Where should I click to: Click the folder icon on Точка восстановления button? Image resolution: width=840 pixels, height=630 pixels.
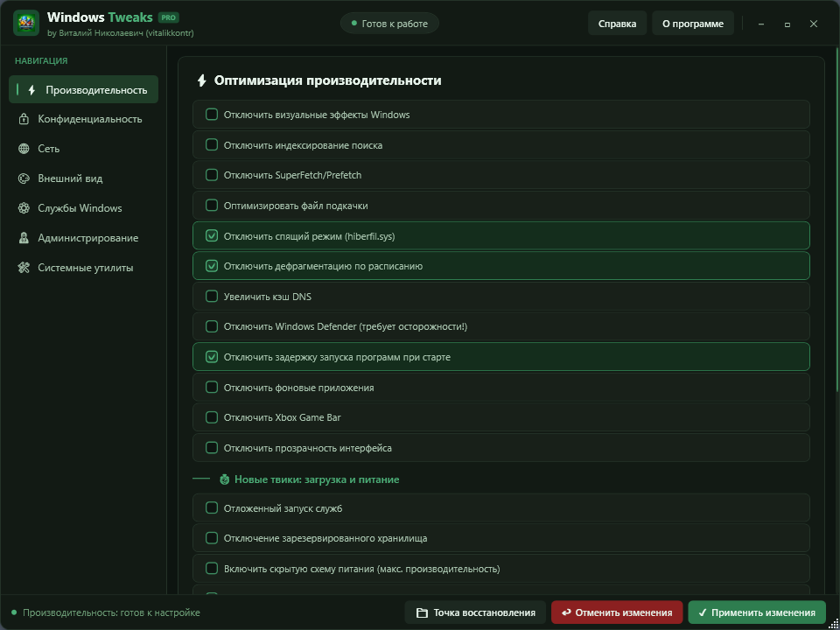click(422, 612)
